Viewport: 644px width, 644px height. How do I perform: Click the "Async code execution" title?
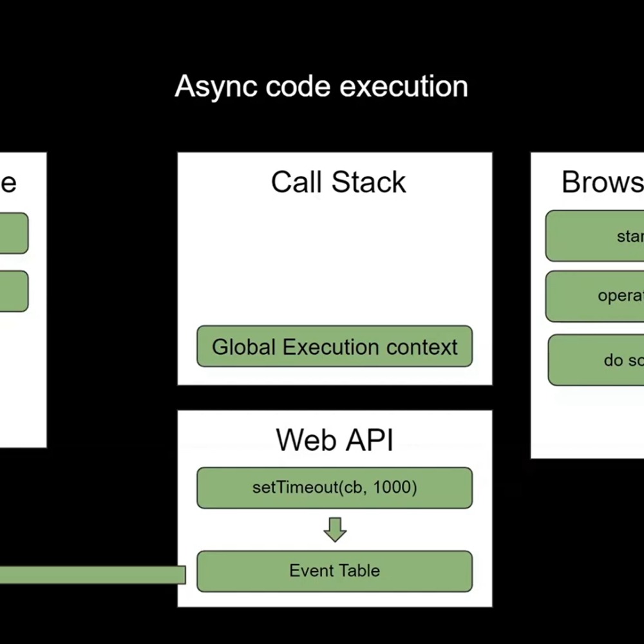coord(321,86)
